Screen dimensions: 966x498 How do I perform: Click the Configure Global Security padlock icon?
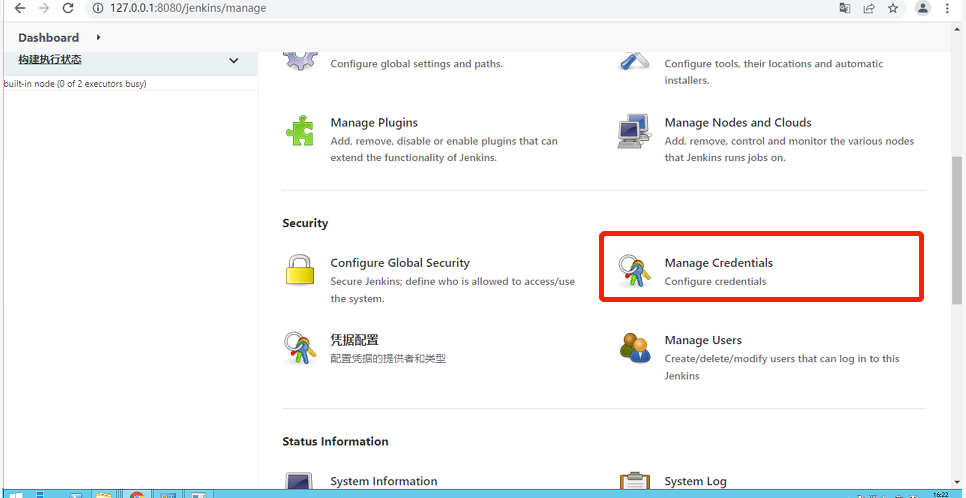pyautogui.click(x=300, y=270)
